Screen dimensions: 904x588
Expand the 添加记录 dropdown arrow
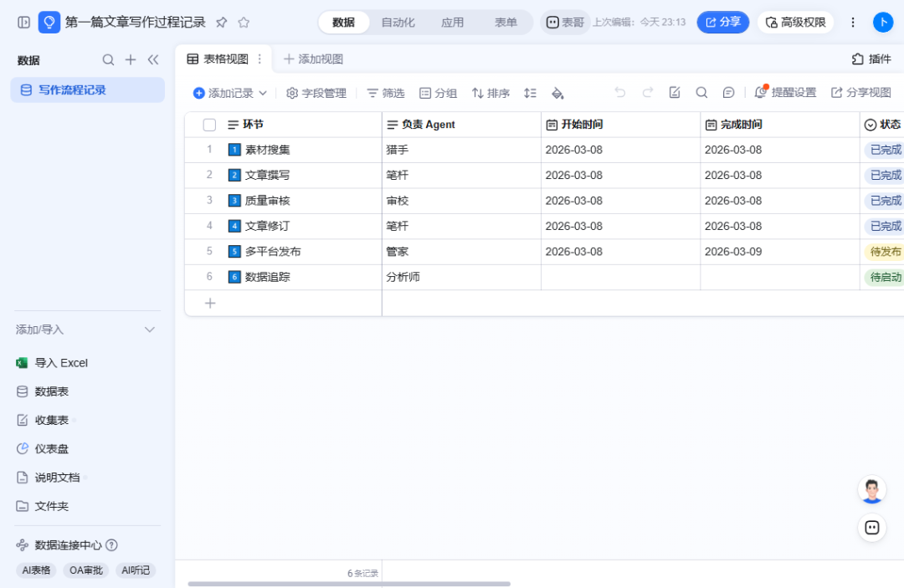click(x=263, y=94)
